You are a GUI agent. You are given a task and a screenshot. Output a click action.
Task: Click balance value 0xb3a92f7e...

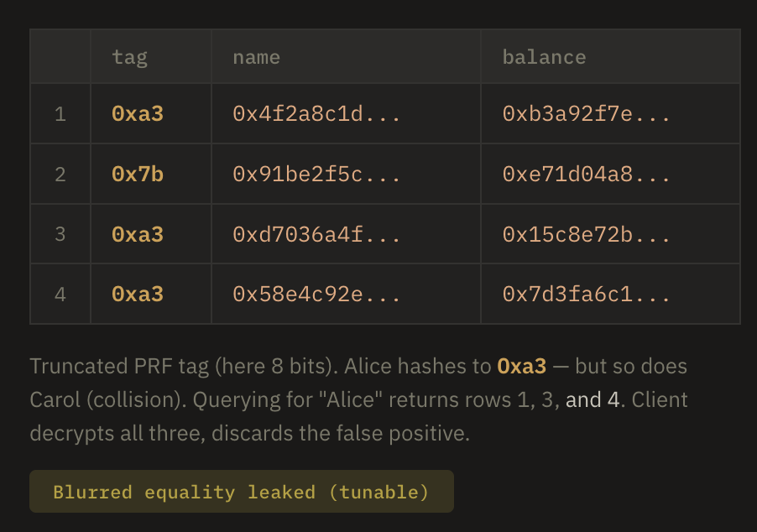click(x=586, y=114)
